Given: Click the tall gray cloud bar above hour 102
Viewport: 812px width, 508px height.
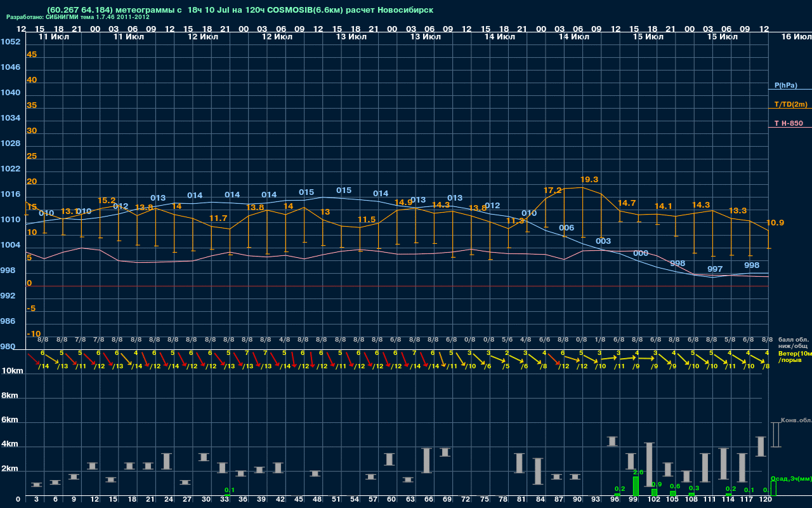Looking at the screenshot, I should click(x=649, y=465).
